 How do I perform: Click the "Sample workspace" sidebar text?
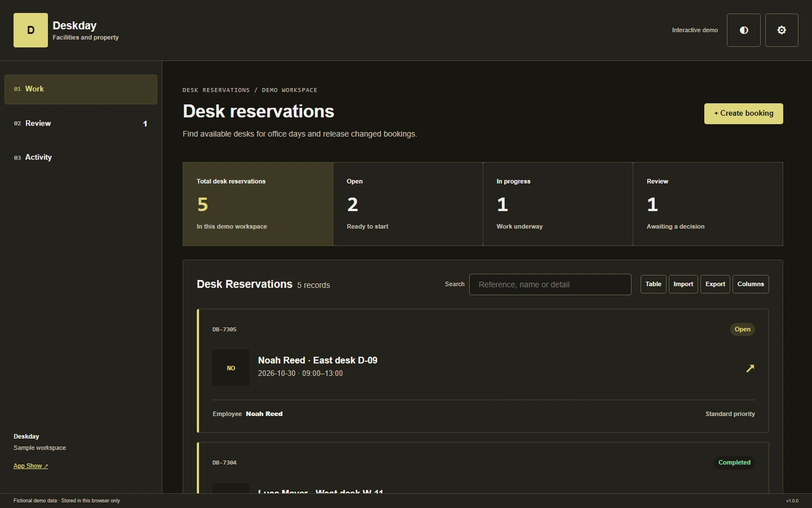[40, 448]
